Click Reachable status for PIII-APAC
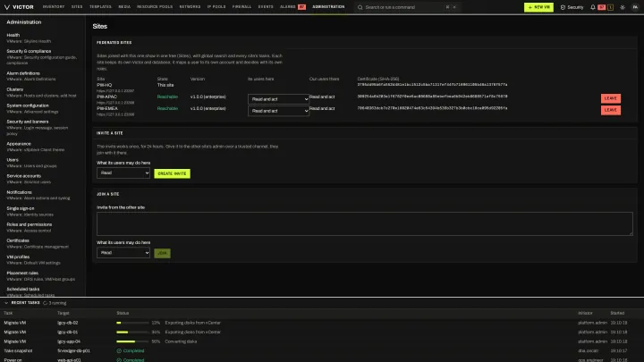Image resolution: width=644 pixels, height=362 pixels. (167, 97)
